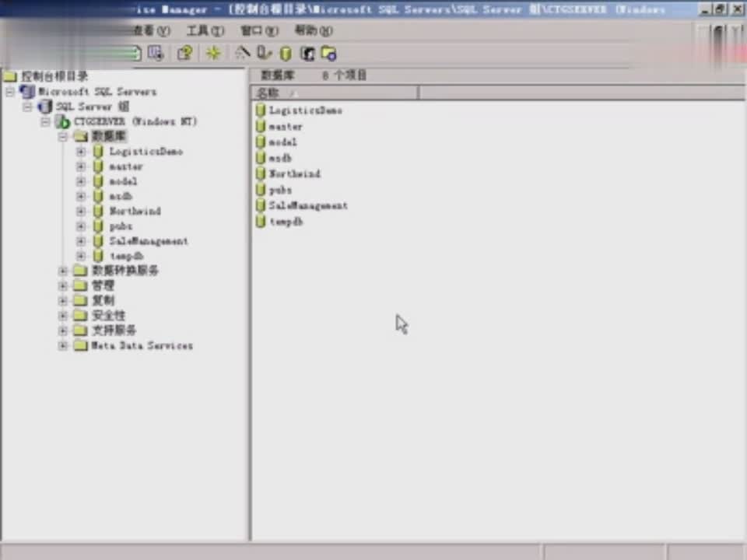
Task: Sort by the 名称 column header
Action: tap(335, 93)
